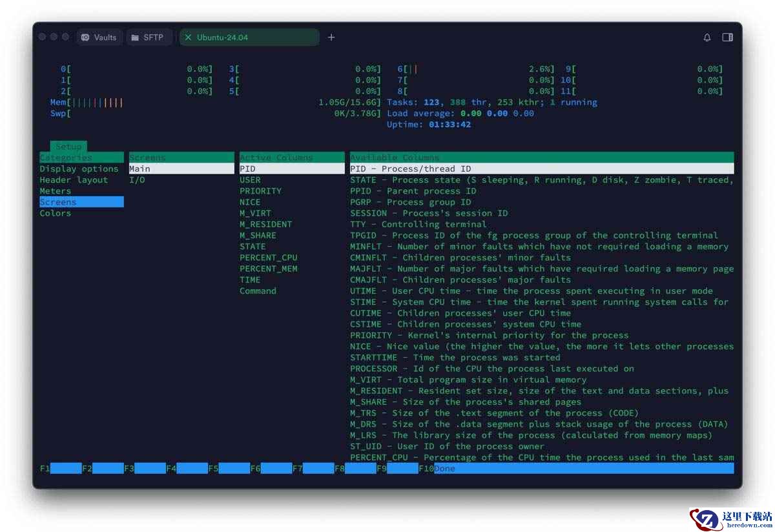Select 'PID - Process/thread ID' available column
The width and height of the screenshot is (775, 532).
pos(542,169)
